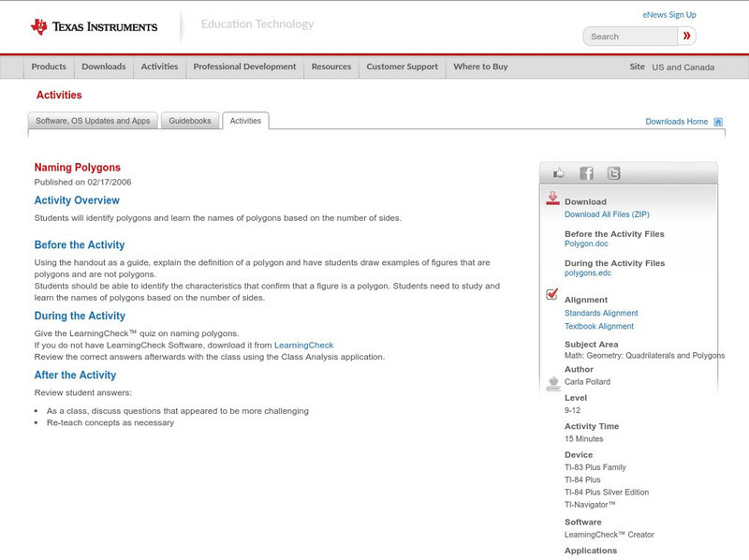Share the activity on Facebook
Image resolution: width=749 pixels, height=560 pixels.
586,173
